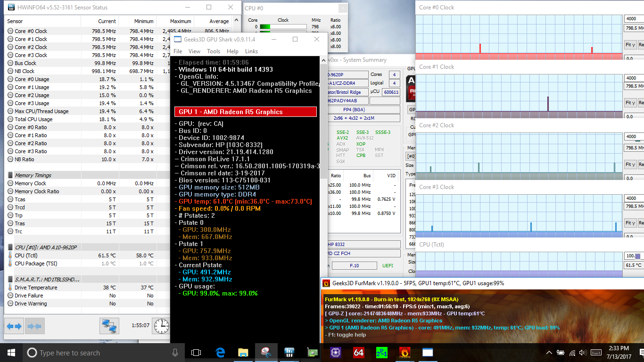Open the Links menu in GPU Shark
The image size is (644, 362).
click(252, 51)
